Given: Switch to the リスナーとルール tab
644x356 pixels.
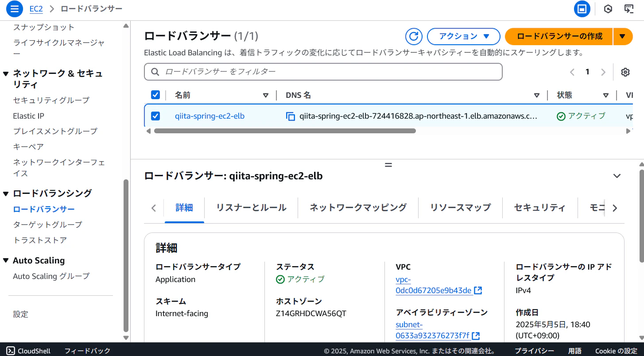Looking at the screenshot, I should click(251, 208).
